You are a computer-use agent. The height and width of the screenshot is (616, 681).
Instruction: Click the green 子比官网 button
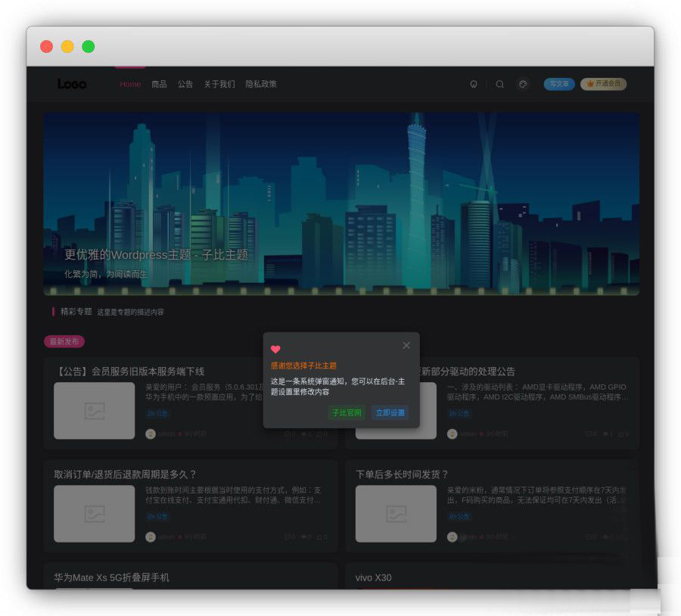pyautogui.click(x=347, y=412)
